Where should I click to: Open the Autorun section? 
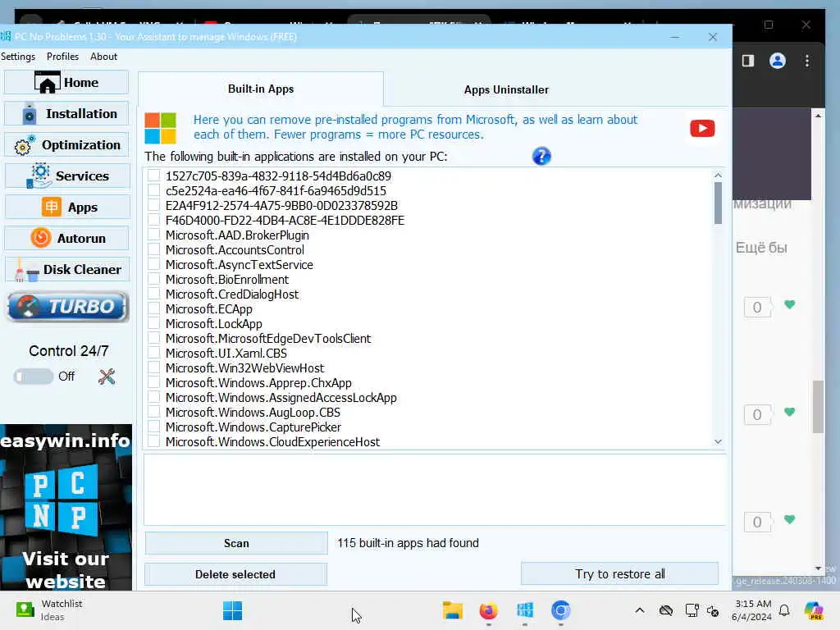(66, 238)
